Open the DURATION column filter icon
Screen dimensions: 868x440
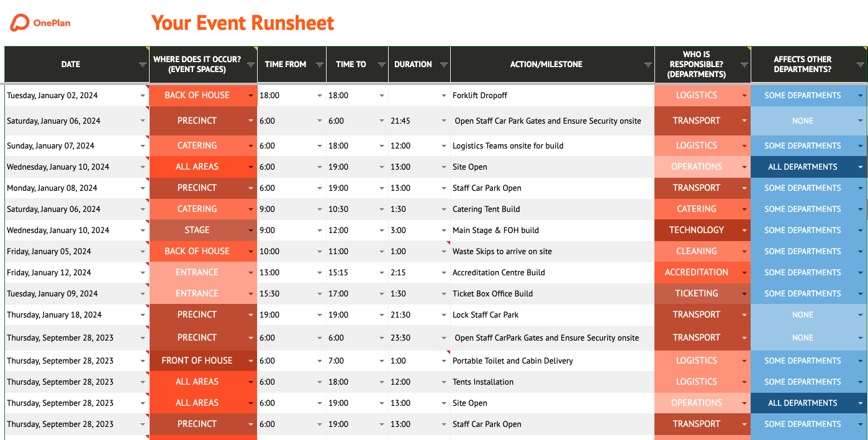(444, 65)
